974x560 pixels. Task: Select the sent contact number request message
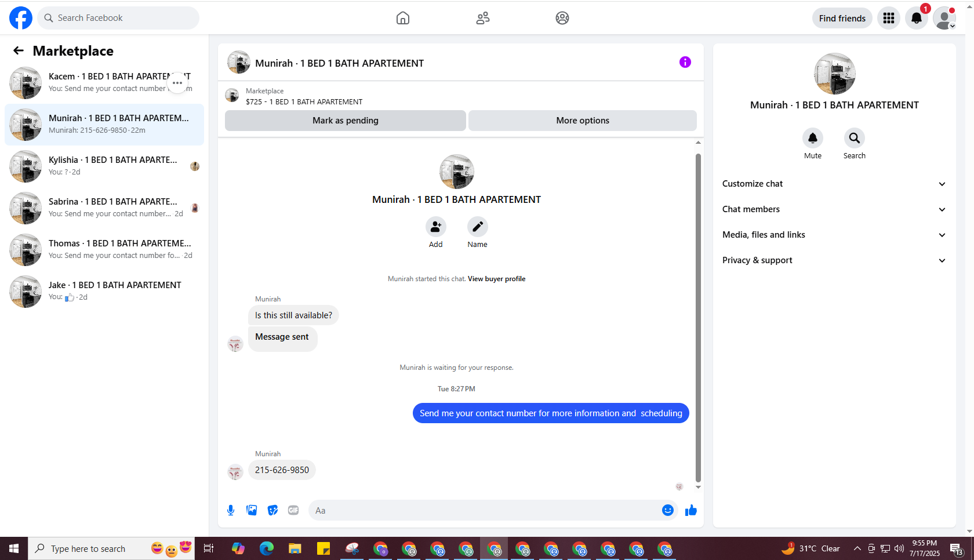coord(551,413)
